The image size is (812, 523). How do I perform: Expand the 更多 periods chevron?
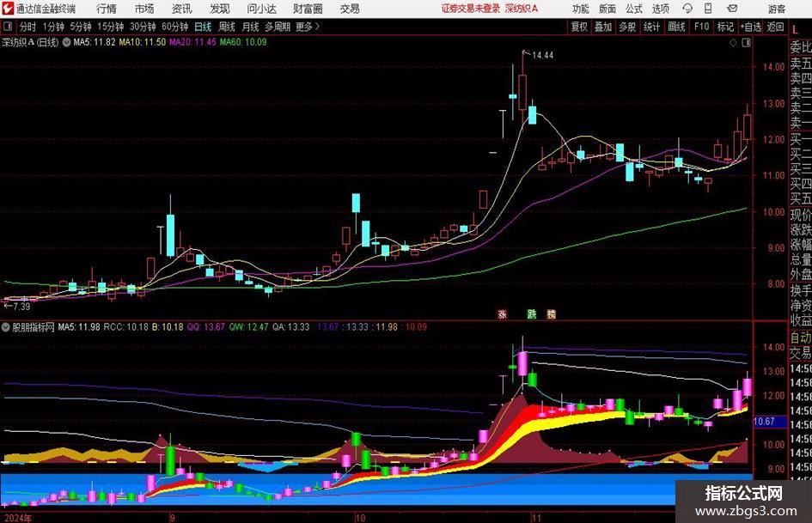tap(317, 27)
